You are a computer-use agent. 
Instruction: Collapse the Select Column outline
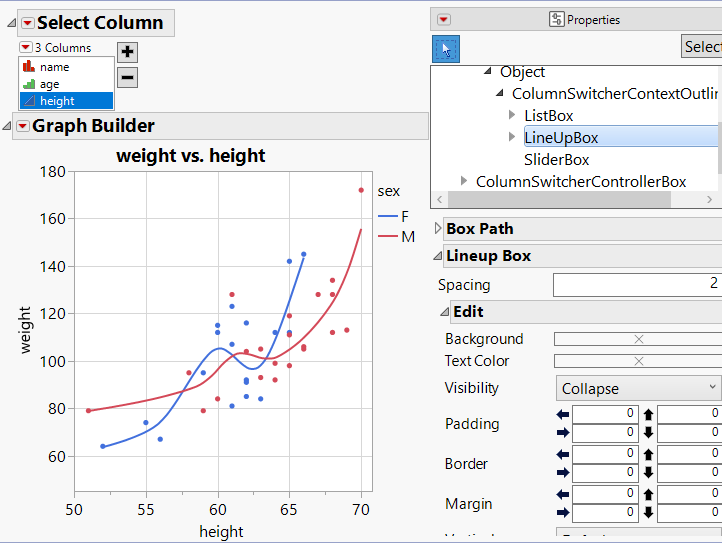(10, 23)
